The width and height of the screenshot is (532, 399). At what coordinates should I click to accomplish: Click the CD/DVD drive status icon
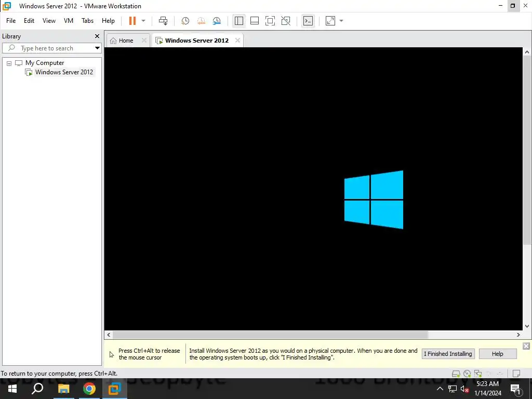(467, 374)
